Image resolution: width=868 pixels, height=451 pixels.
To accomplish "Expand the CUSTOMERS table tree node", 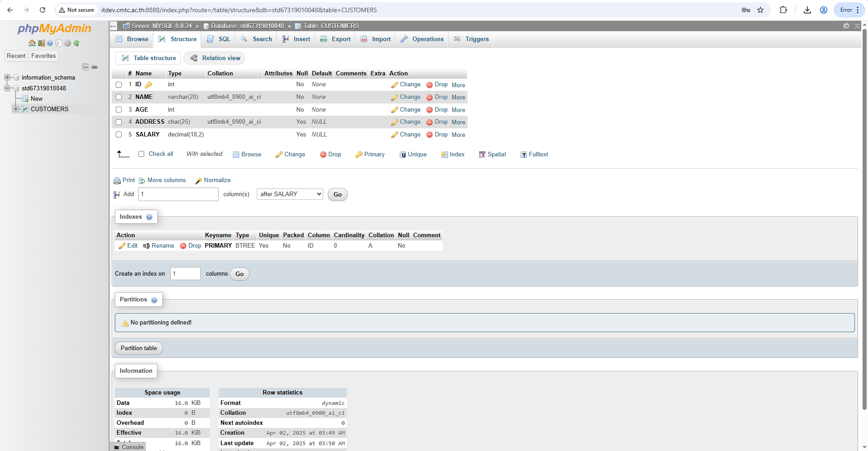I will click(16, 109).
